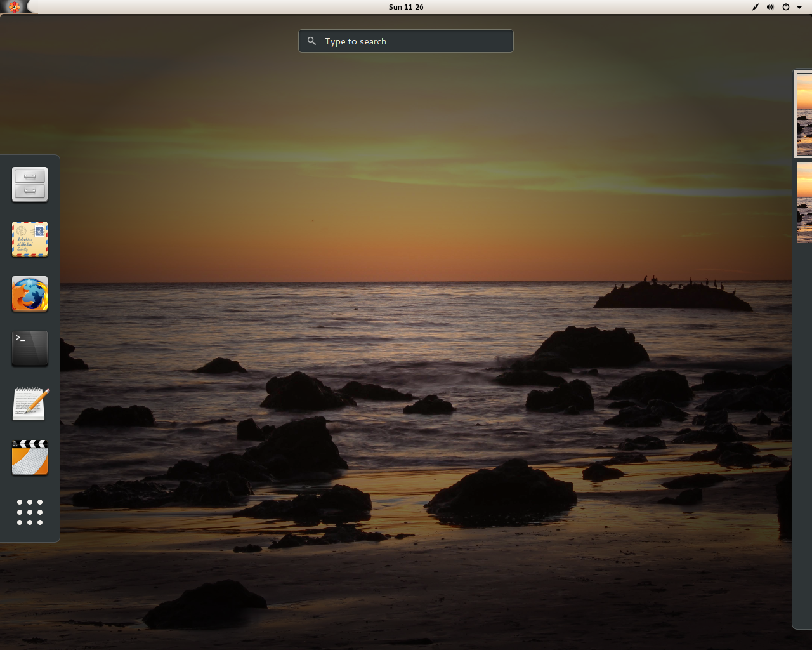The width and height of the screenshot is (812, 650).
Task: Click the sunset desktop background to exit overview
Action: 406,190
